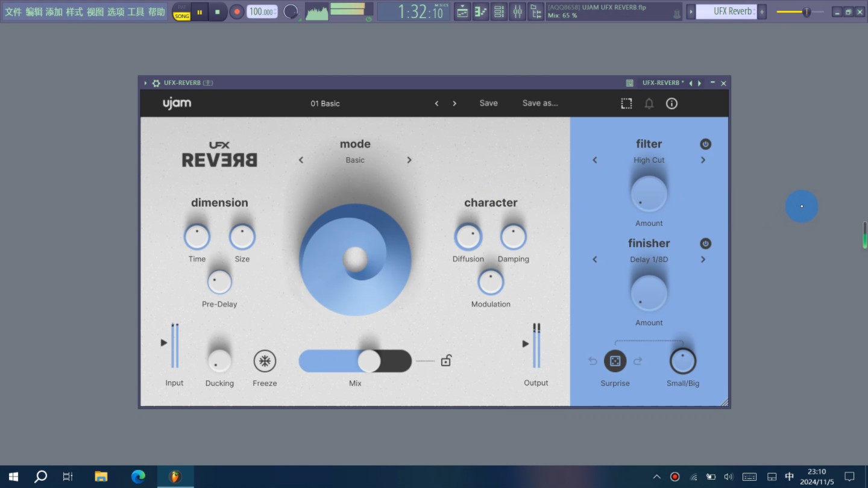Screen dimensions: 868x488
Task: Open the 帮助 (Help) menu
Action: [x=157, y=11]
